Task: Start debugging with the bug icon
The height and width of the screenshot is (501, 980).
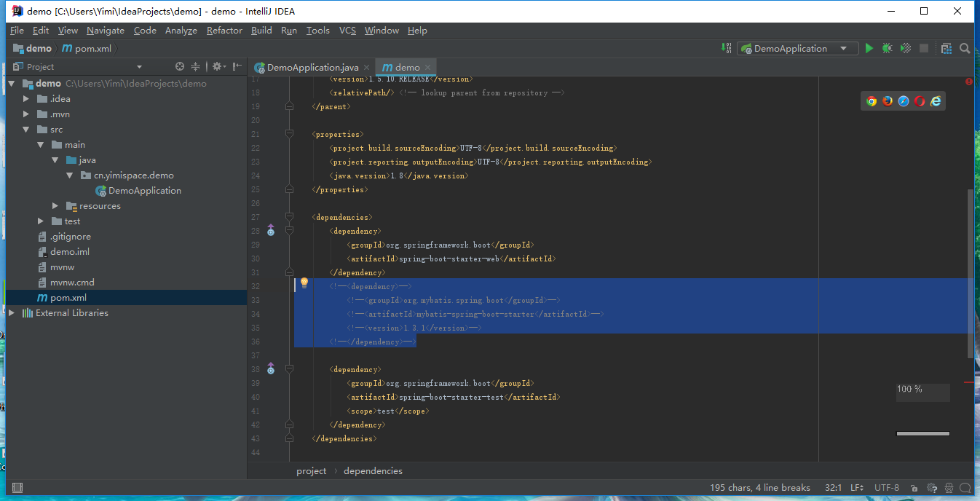Action: pyautogui.click(x=887, y=48)
